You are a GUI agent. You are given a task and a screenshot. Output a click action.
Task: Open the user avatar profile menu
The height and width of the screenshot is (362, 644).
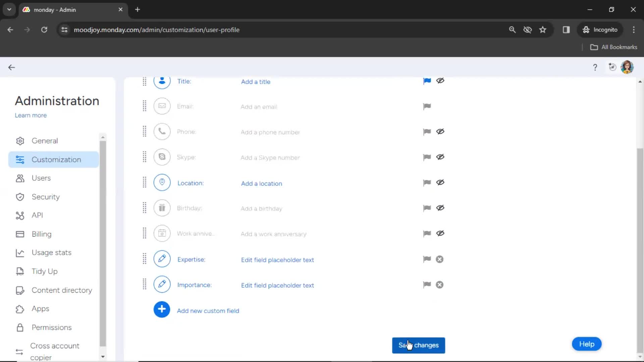click(x=627, y=67)
